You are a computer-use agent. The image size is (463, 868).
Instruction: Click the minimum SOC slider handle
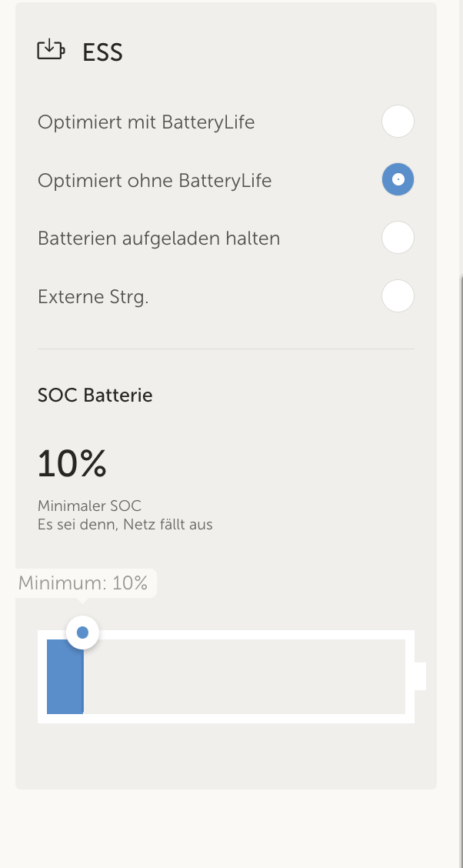[82, 633]
